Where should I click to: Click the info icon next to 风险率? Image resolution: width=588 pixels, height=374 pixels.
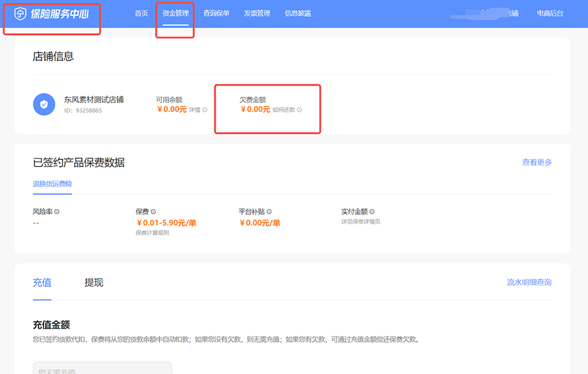(x=57, y=212)
